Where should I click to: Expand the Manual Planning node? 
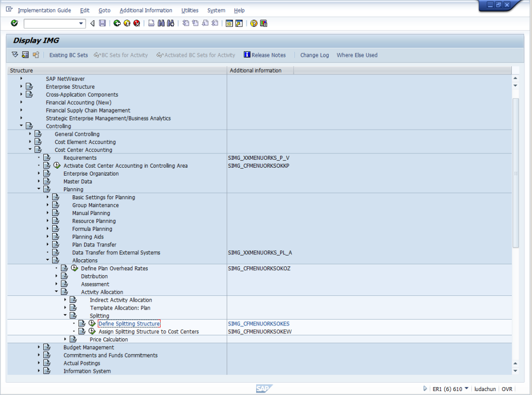click(x=47, y=213)
